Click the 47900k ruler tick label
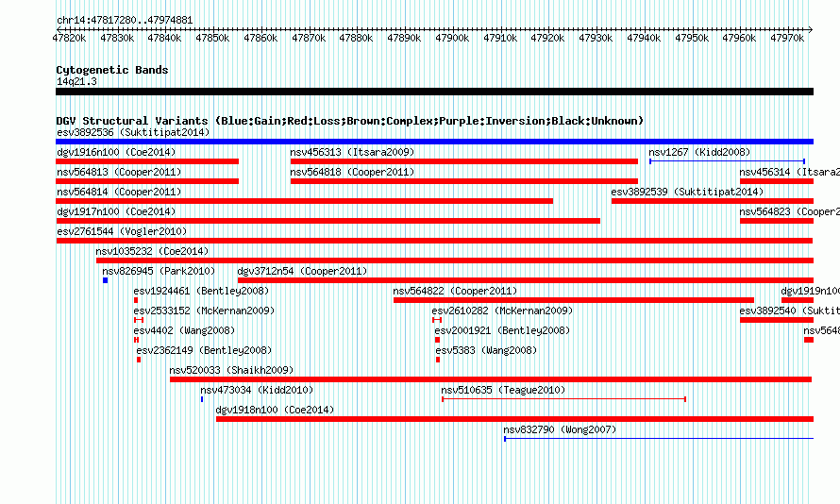The height and width of the screenshot is (504, 840). click(452, 38)
